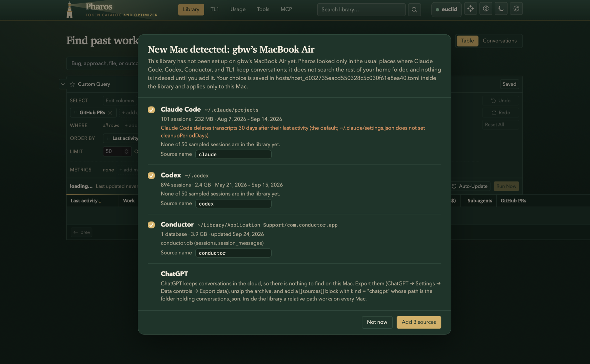Star the Custom Query as favorite
Screen dimensions: 590x364
pos(72,84)
